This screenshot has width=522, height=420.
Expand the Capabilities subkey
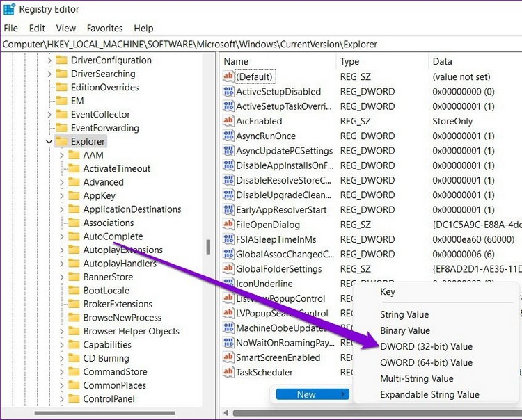point(61,345)
